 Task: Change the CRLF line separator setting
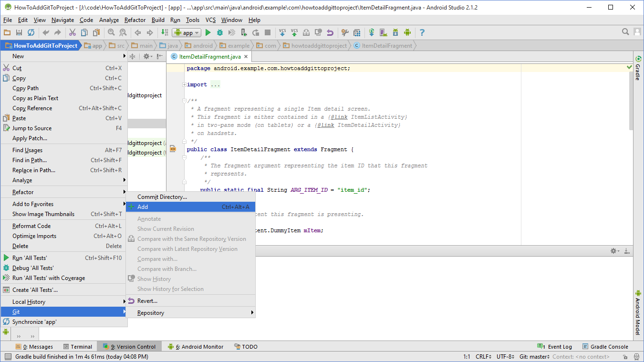pyautogui.click(x=483, y=356)
